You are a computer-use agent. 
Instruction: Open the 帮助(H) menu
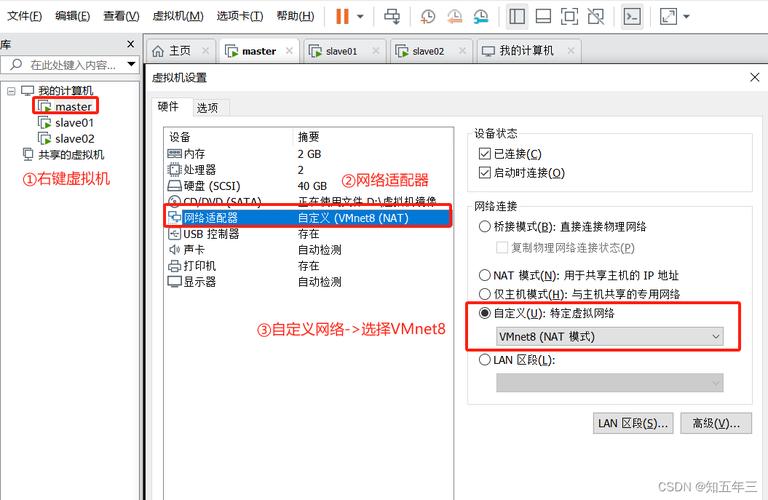[x=295, y=16]
